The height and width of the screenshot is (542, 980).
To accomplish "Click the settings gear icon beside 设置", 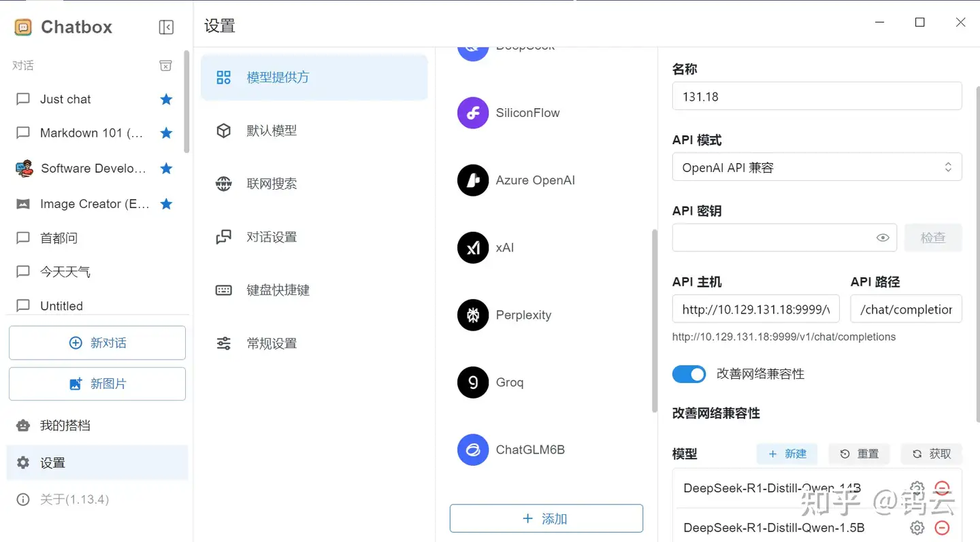I will tap(23, 463).
